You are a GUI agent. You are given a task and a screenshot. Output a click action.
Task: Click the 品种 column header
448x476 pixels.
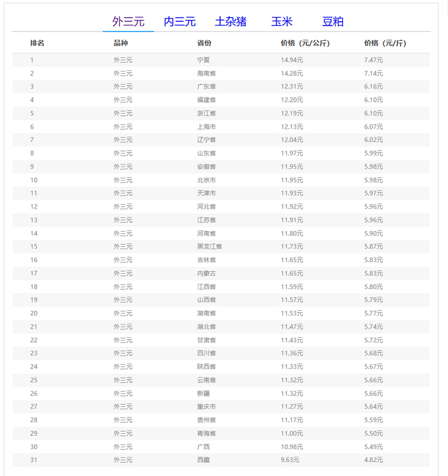click(x=120, y=43)
